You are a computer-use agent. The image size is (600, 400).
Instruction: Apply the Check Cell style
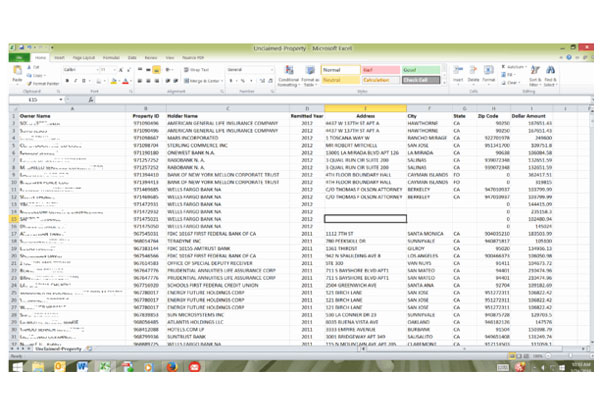(x=421, y=80)
